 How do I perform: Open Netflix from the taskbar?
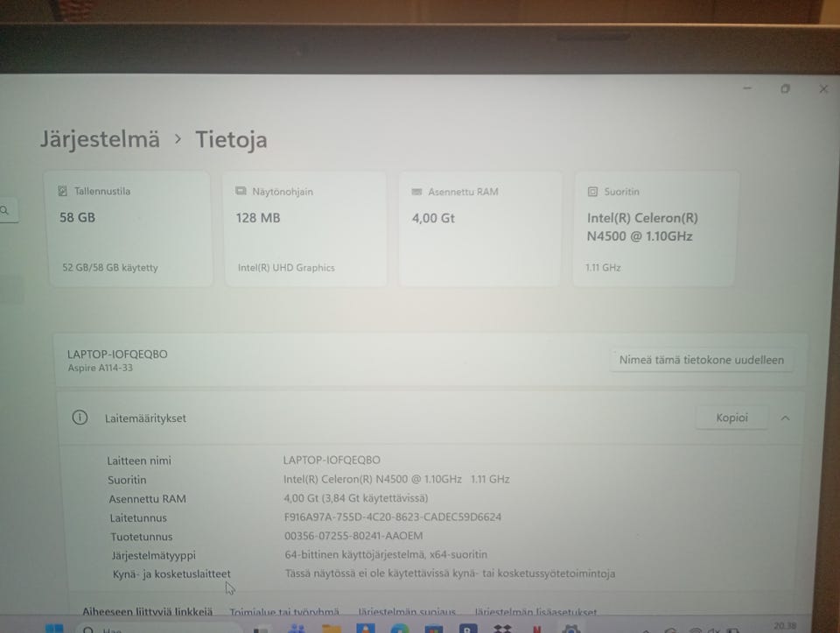pos(536,628)
